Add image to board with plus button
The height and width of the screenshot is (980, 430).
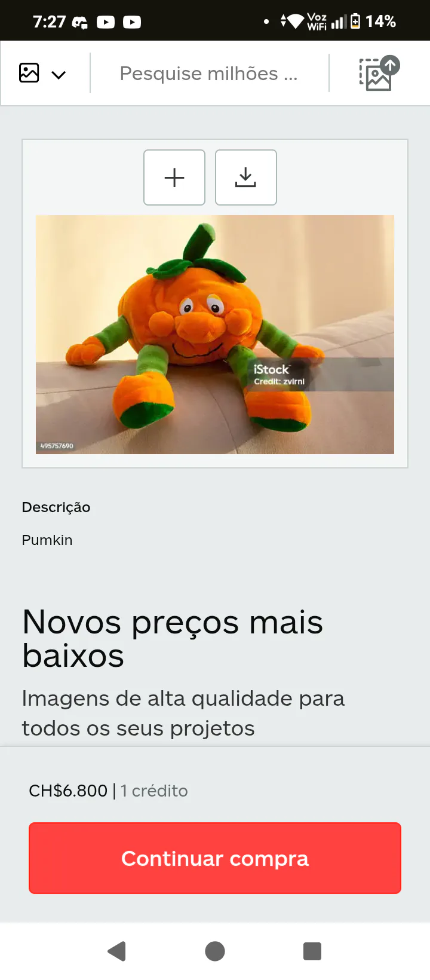174,177
